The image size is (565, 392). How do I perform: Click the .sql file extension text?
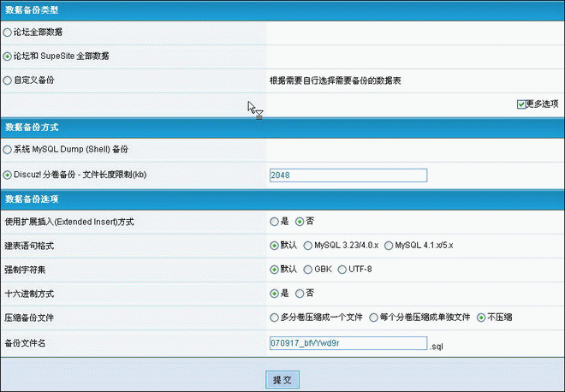436,347
